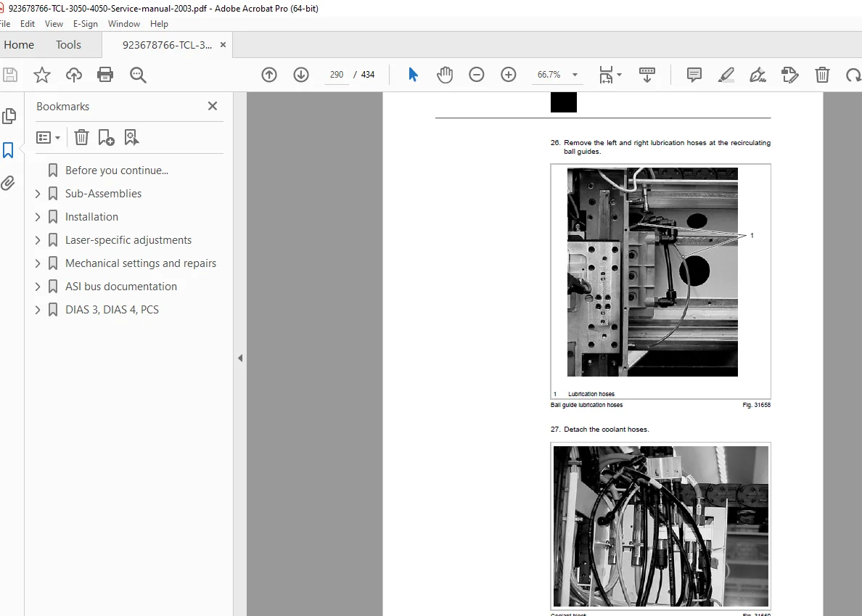Select the 923678766-TCL-3... document tab
The image size is (862, 616).
coord(167,45)
